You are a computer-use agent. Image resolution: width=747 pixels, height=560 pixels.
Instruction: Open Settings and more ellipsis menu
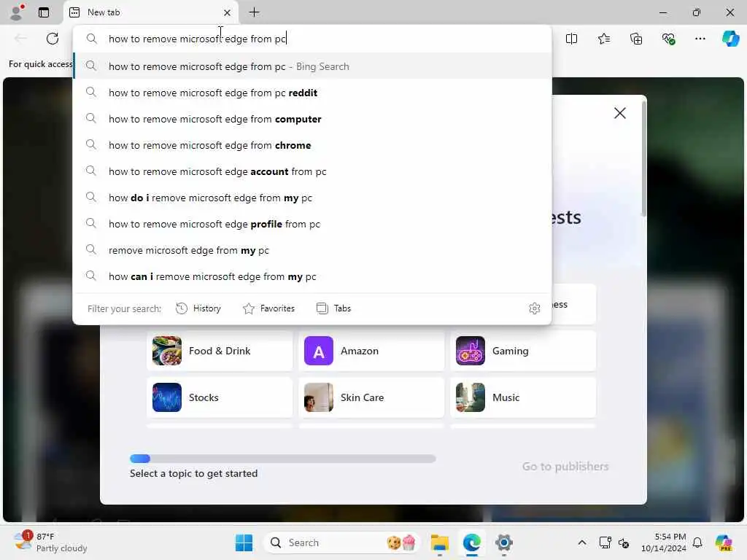(x=700, y=39)
